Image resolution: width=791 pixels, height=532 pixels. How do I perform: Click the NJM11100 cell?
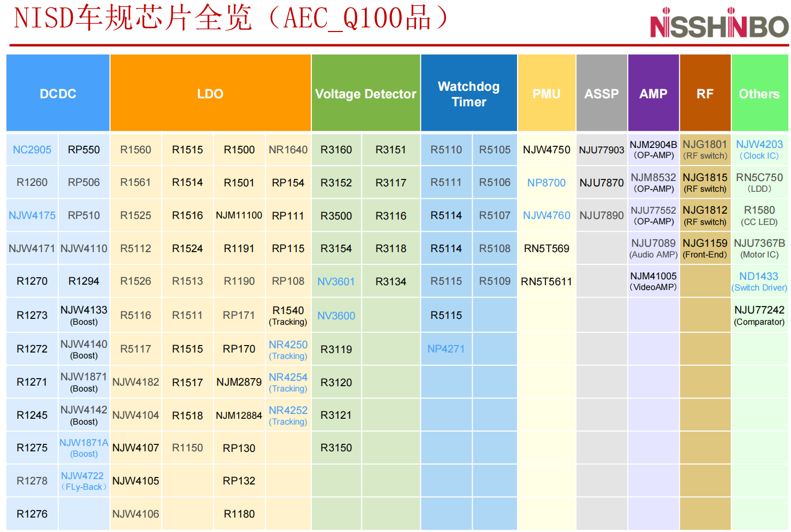239,215
